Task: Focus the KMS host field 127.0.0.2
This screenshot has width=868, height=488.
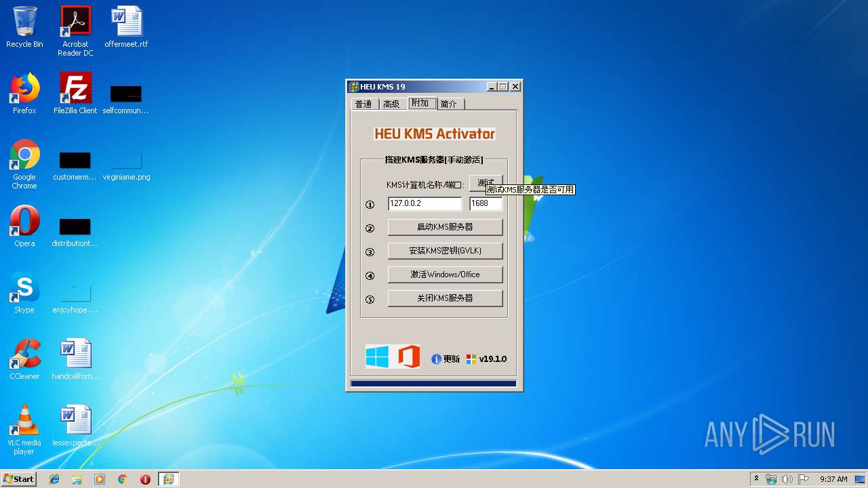Action: pos(425,203)
